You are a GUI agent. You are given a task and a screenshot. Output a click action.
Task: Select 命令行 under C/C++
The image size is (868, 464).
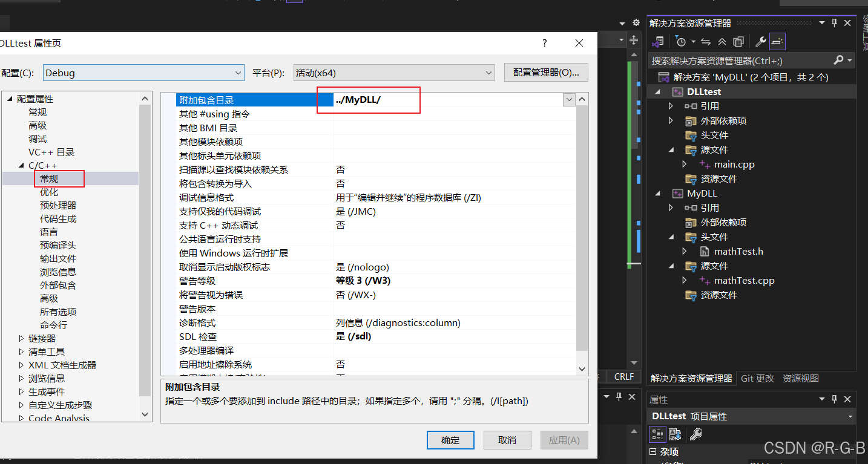53,325
